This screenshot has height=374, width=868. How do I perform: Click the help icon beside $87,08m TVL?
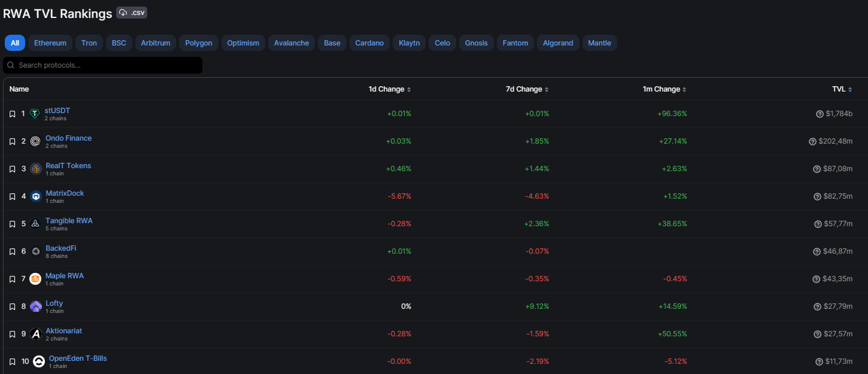tap(817, 169)
